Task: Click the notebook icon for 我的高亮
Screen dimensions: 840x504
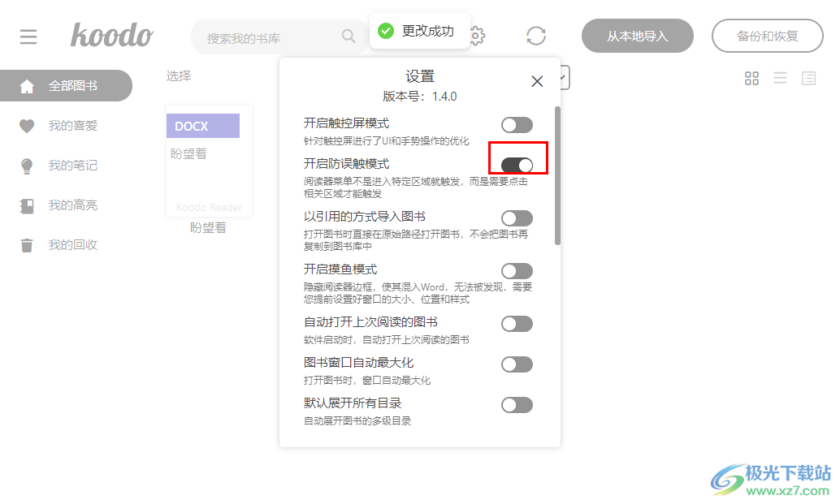Action: click(27, 205)
